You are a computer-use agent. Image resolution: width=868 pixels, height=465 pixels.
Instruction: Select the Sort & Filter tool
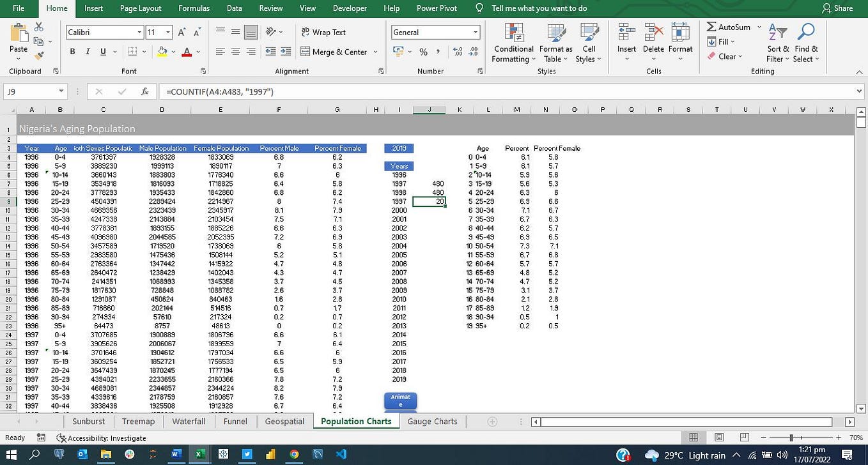pos(777,43)
